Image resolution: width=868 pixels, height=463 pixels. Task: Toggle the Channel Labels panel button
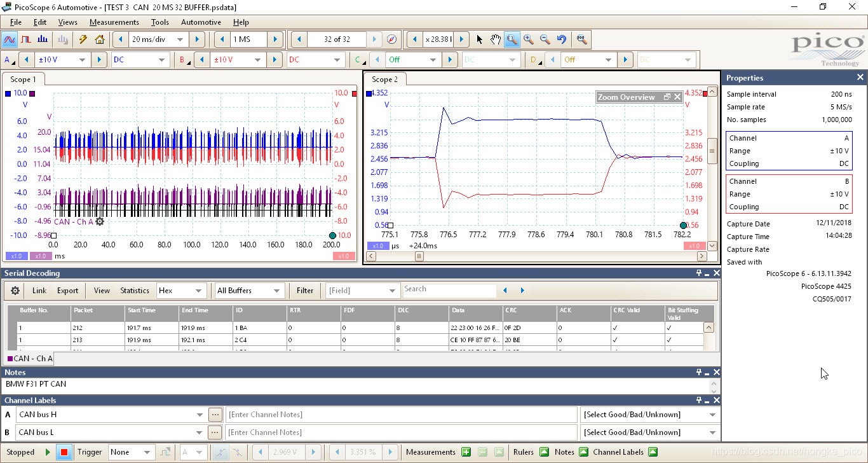click(652, 452)
